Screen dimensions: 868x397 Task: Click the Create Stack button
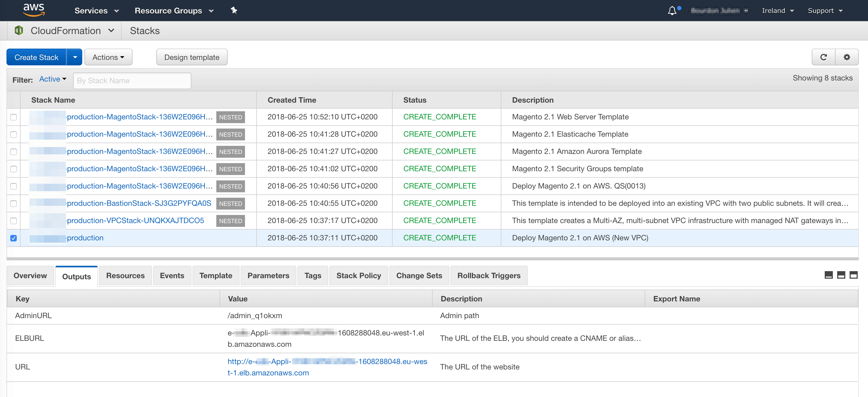point(37,57)
